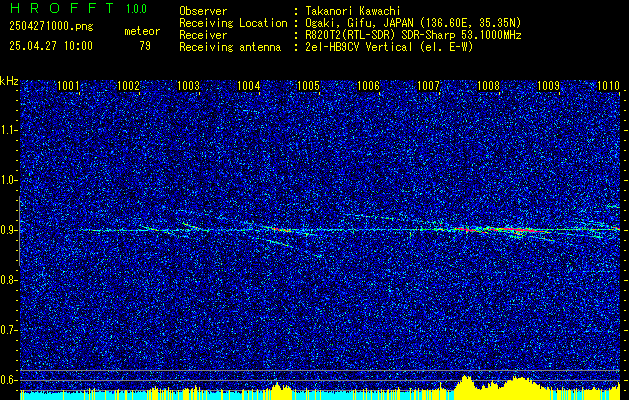Click the R820T2(RTL-SDR) SDR-Sharp receiver text
This screenshot has width=629, height=400.
[x=413, y=35]
